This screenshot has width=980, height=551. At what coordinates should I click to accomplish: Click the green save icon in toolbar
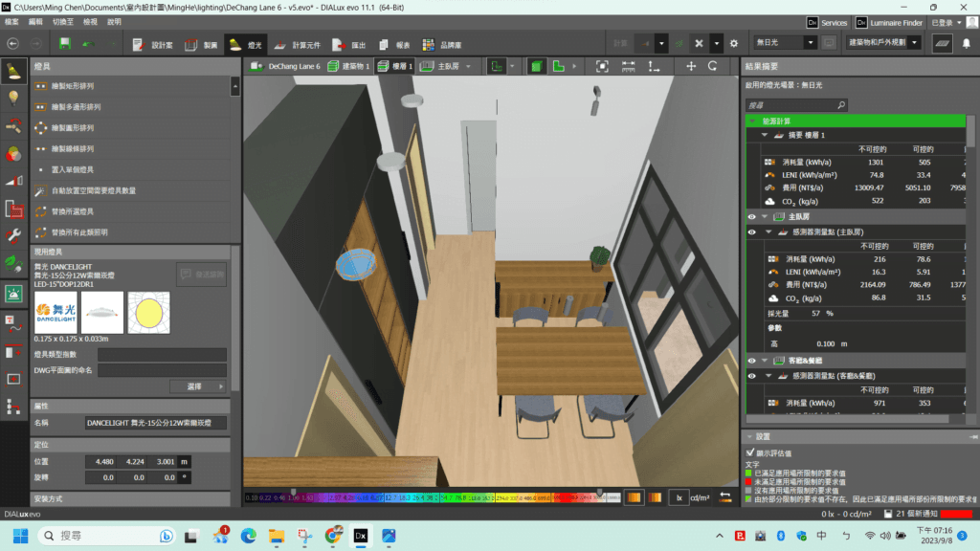coord(64,44)
